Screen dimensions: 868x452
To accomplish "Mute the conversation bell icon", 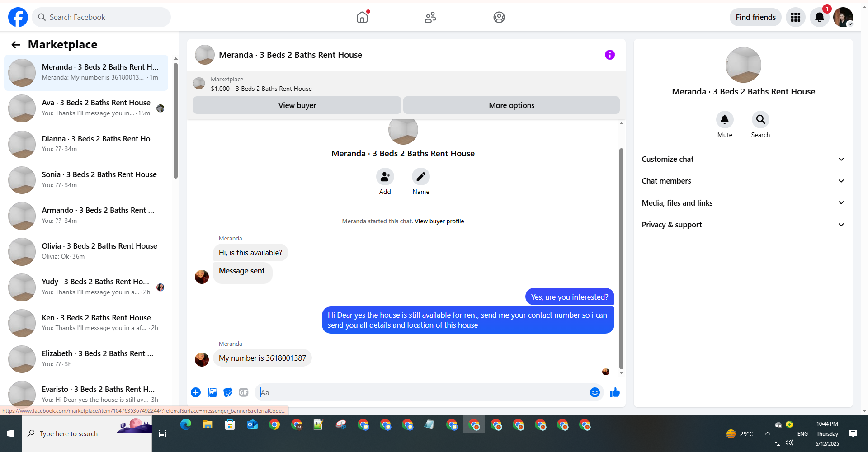I will click(x=725, y=119).
